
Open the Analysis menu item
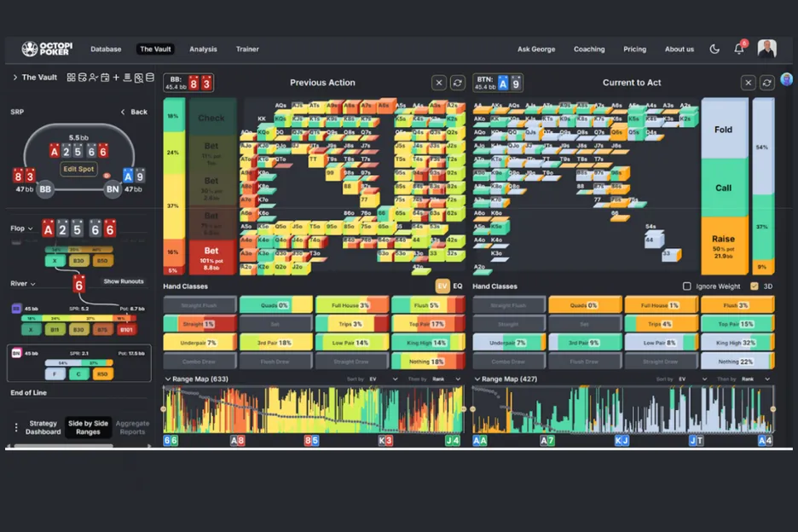coord(203,49)
